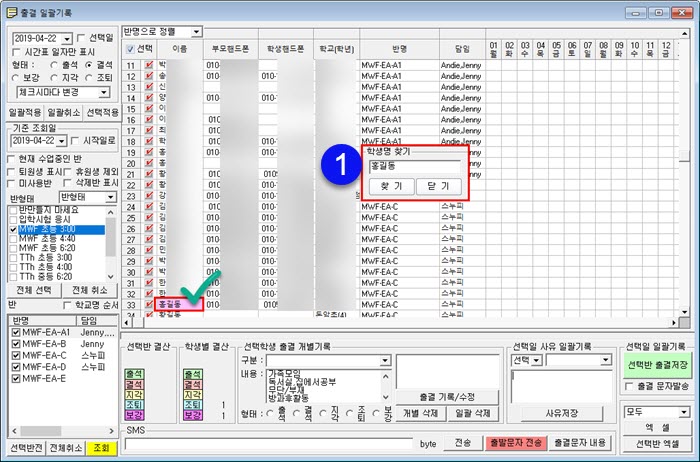Open the 선택 dropdown under 사유 일괄기록
This screenshot has width=700, height=462.
[x=536, y=360]
